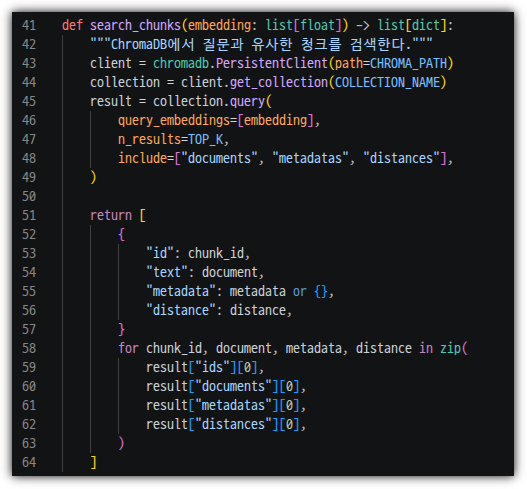
Task: Click the search_chunks function name
Action: coord(135,26)
